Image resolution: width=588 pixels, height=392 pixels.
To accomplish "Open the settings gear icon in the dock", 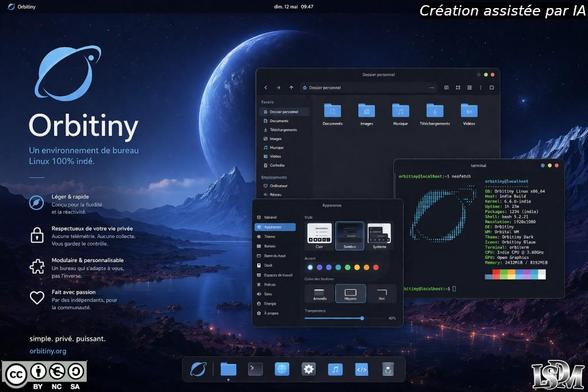I will click(x=308, y=369).
